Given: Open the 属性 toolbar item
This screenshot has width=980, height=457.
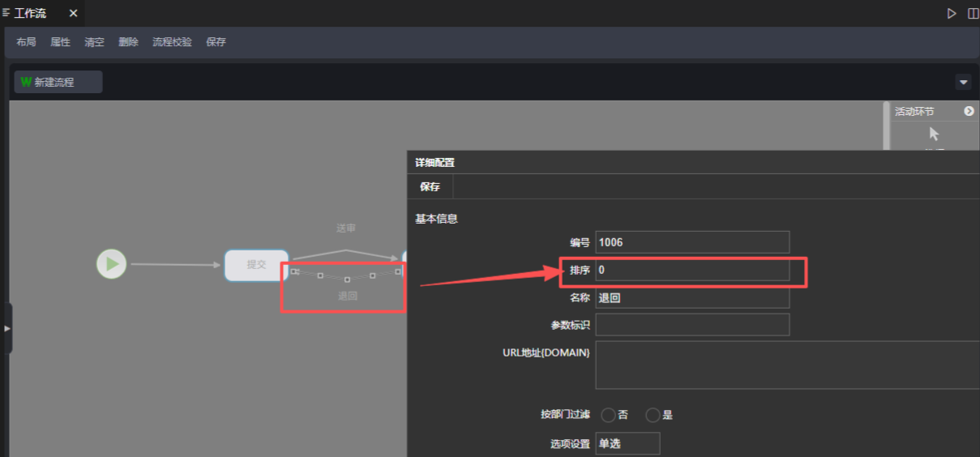Looking at the screenshot, I should tap(60, 42).
